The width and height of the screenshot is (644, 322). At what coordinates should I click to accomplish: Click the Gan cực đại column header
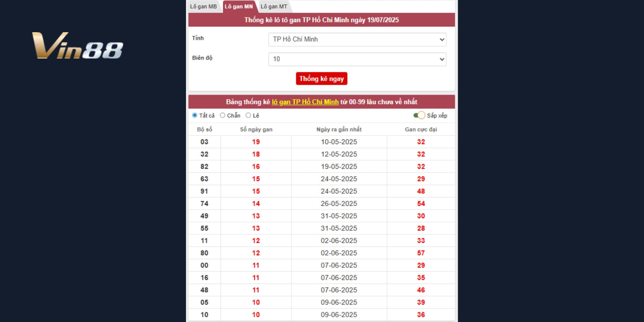pyautogui.click(x=421, y=130)
